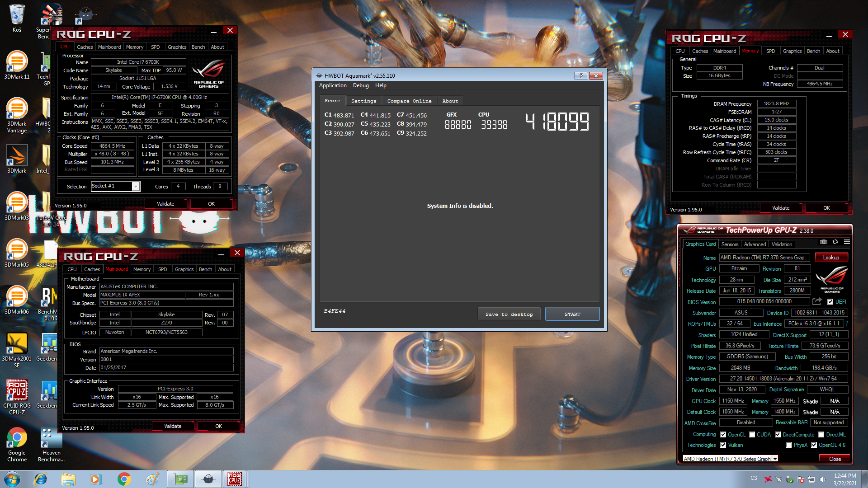The image size is (868, 488).
Task: Switch to Compare Online tab in Aquamark
Action: pos(409,101)
